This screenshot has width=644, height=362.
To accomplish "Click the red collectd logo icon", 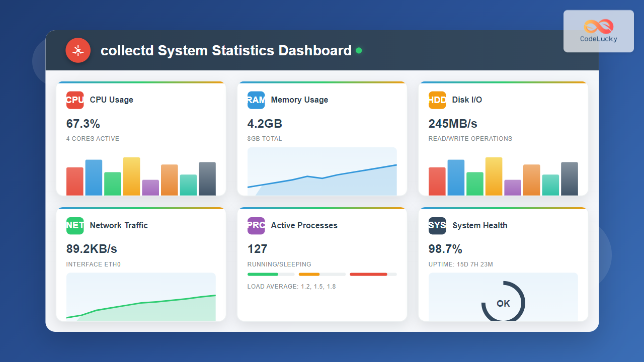I will [x=78, y=50].
